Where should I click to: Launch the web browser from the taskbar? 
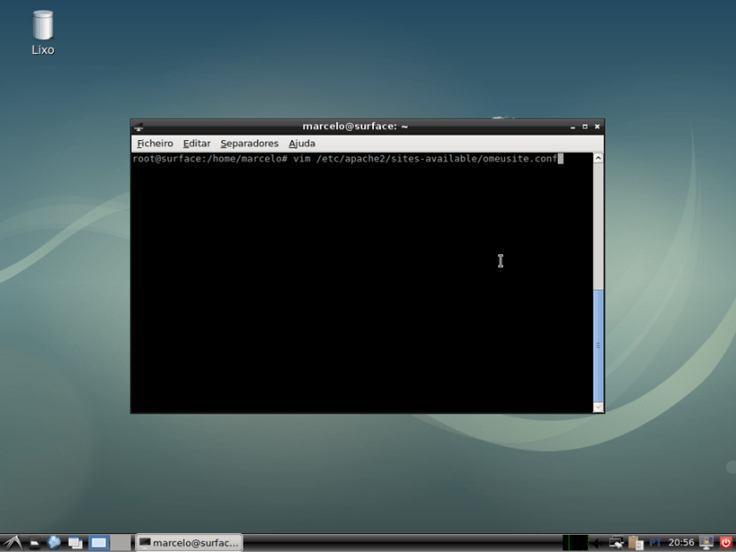54,543
